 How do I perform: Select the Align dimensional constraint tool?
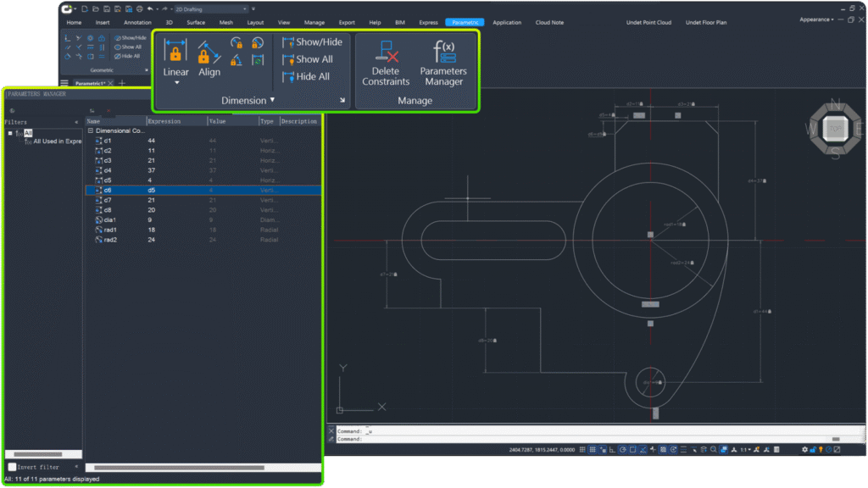[209, 53]
